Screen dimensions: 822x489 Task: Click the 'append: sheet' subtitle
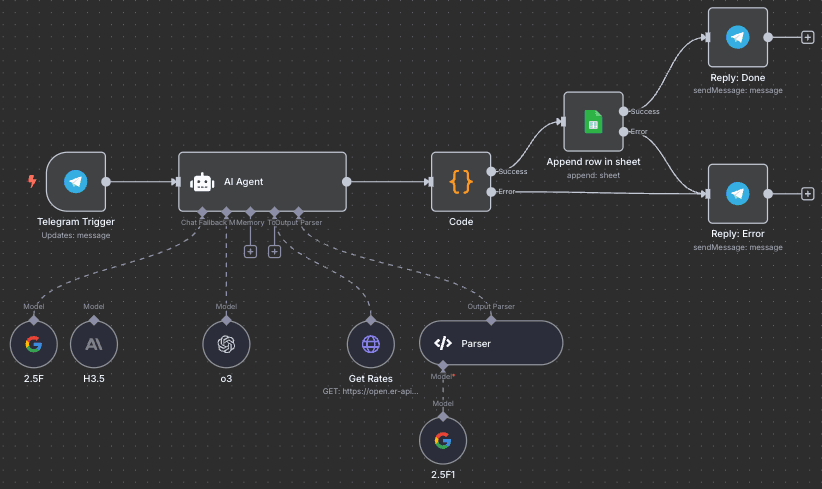coord(593,176)
